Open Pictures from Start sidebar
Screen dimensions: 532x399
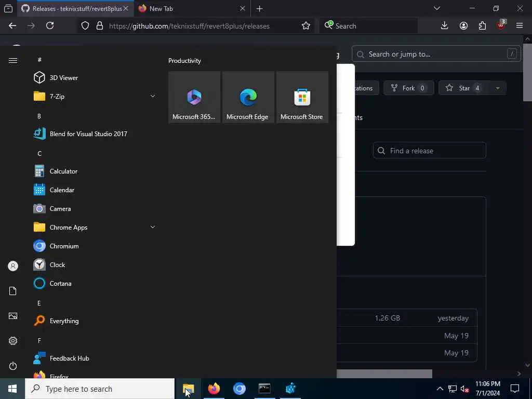[13, 316]
